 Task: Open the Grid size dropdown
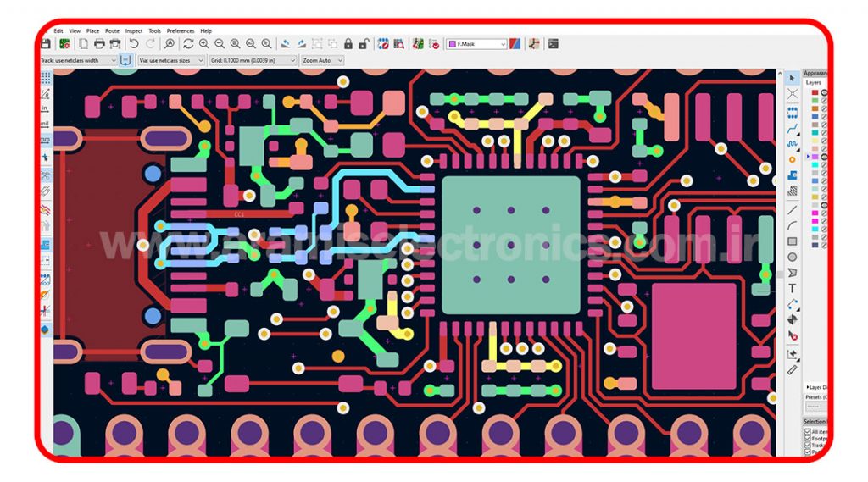click(x=253, y=60)
